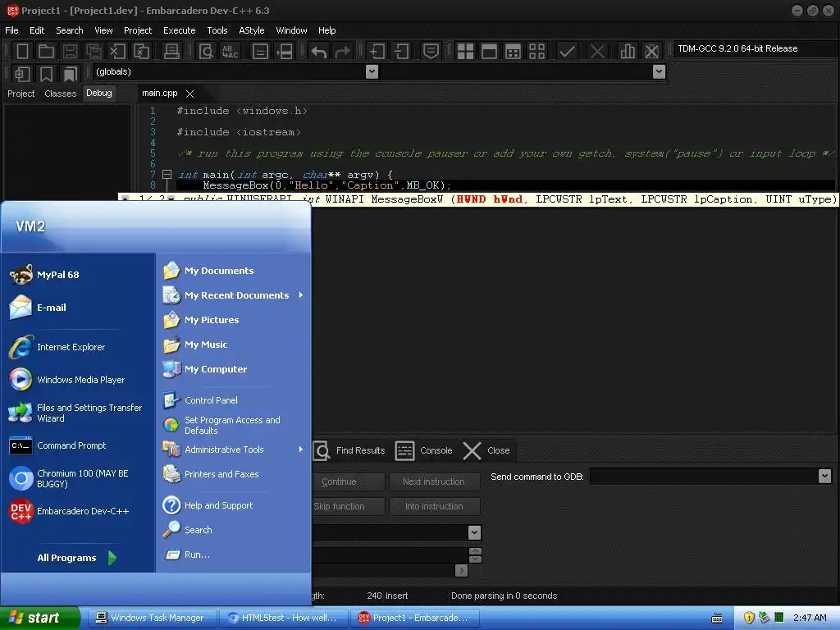Click the Delete Profiling Information icon
840x630 pixels.
(651, 52)
